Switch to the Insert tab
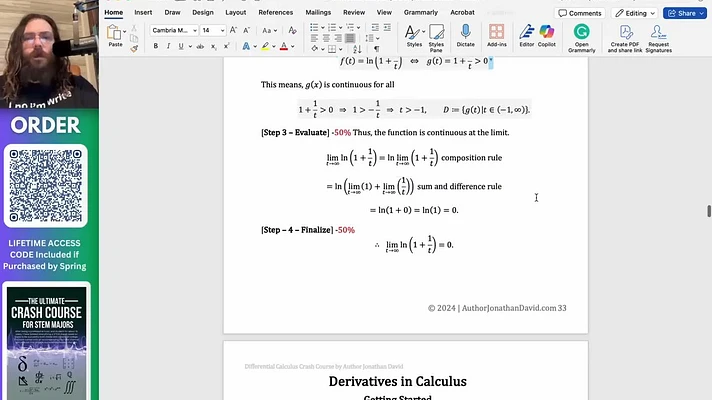The width and height of the screenshot is (712, 400). click(x=143, y=13)
